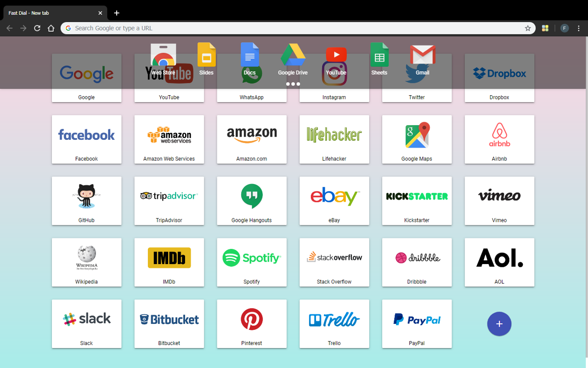Open the Fast Dial extension icon
Screen dimensions: 588x368
pos(545,28)
